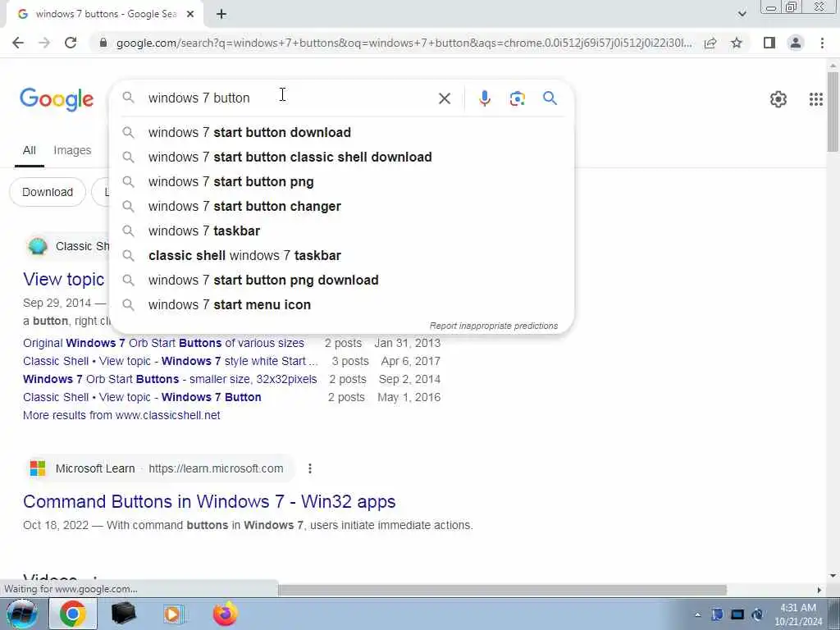Image resolution: width=840 pixels, height=630 pixels.
Task: Click the share page icon in address bar
Action: click(710, 43)
